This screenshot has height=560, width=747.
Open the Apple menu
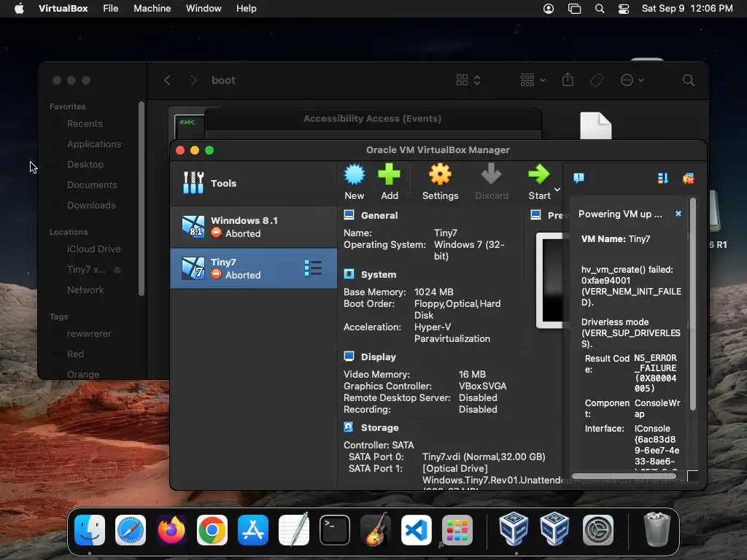pyautogui.click(x=19, y=9)
